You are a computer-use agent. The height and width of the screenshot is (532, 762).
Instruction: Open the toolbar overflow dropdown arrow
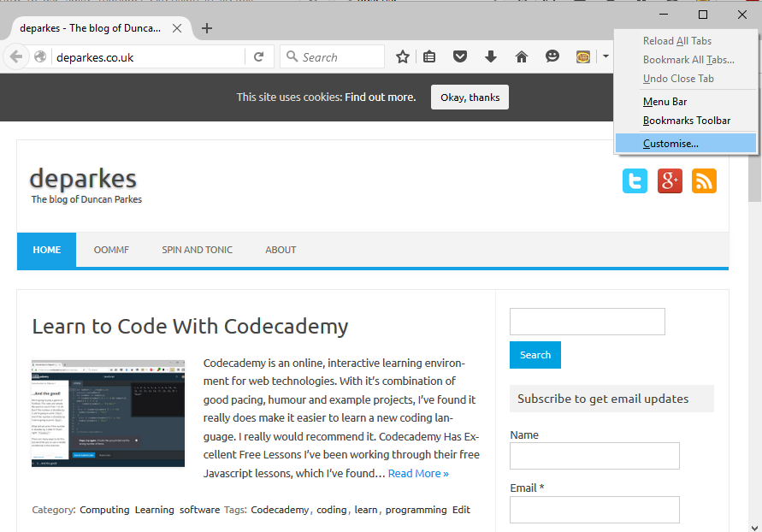pyautogui.click(x=605, y=56)
